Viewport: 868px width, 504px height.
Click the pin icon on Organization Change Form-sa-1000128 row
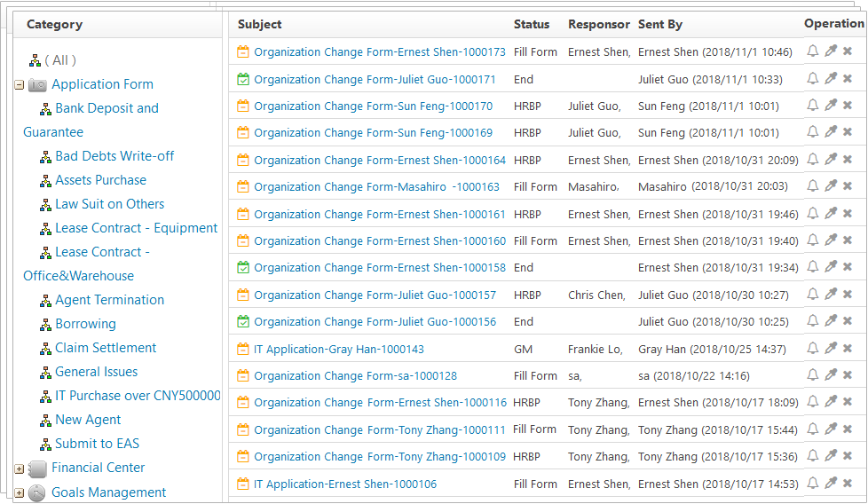coord(831,375)
